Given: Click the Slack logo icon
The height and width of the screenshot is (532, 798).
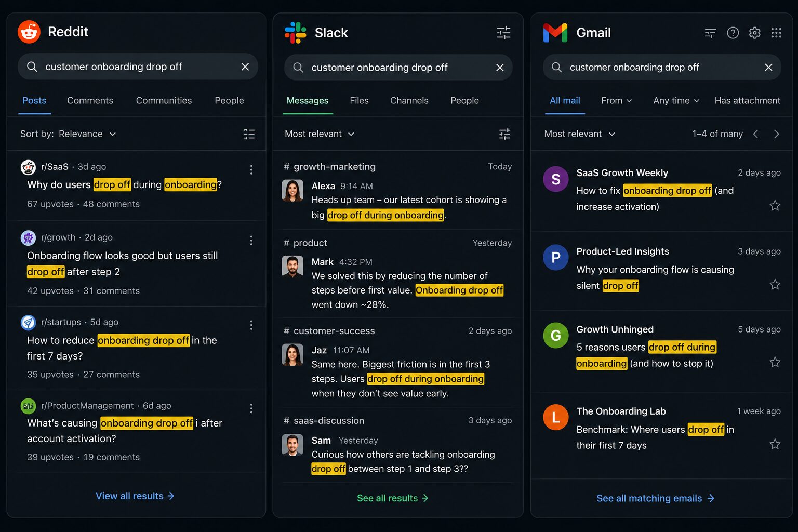Looking at the screenshot, I should [296, 32].
